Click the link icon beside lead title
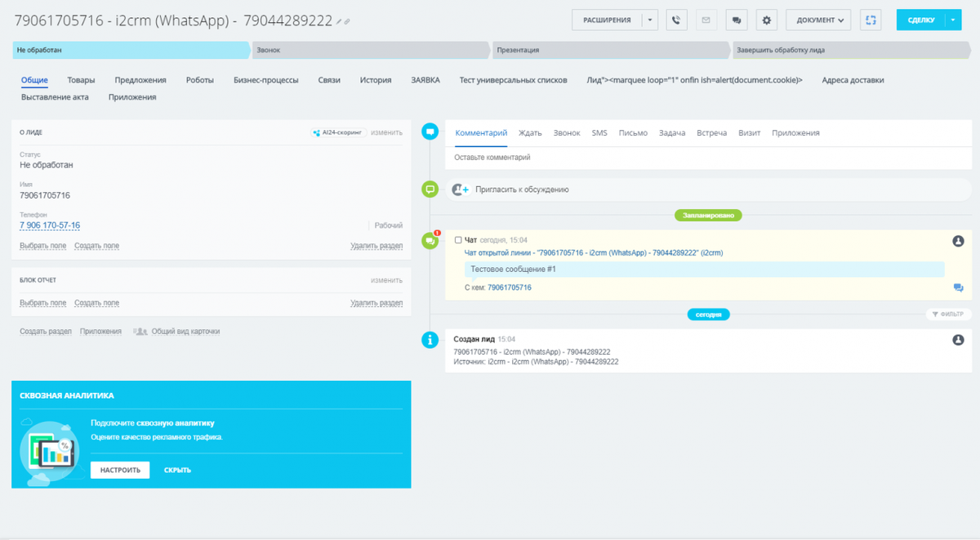Image resolution: width=980 pixels, height=540 pixels. pos(347,22)
